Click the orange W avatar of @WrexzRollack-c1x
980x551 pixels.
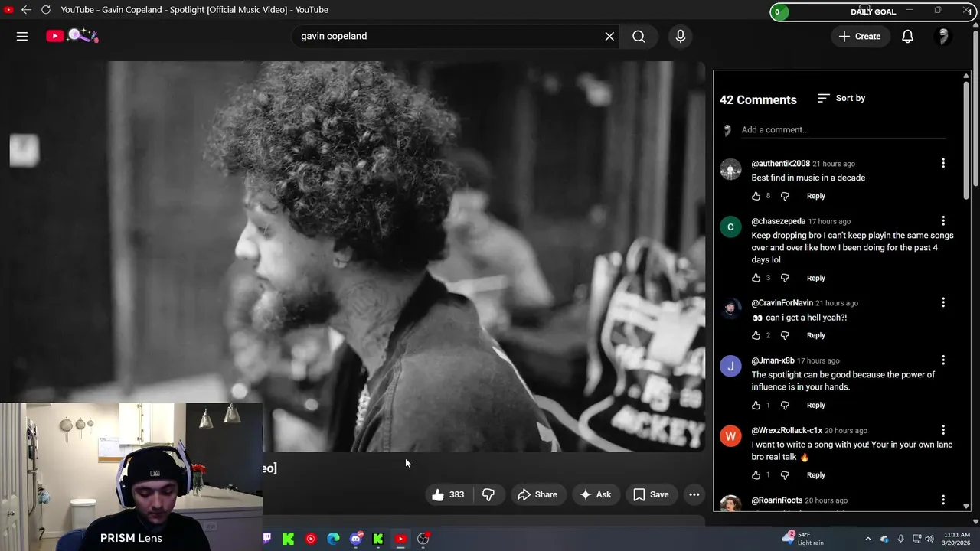pyautogui.click(x=730, y=436)
